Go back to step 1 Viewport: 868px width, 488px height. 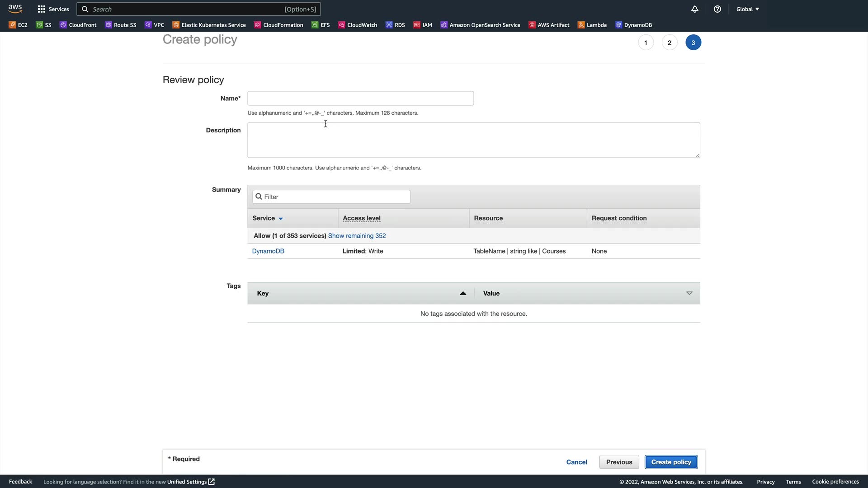coord(646,42)
